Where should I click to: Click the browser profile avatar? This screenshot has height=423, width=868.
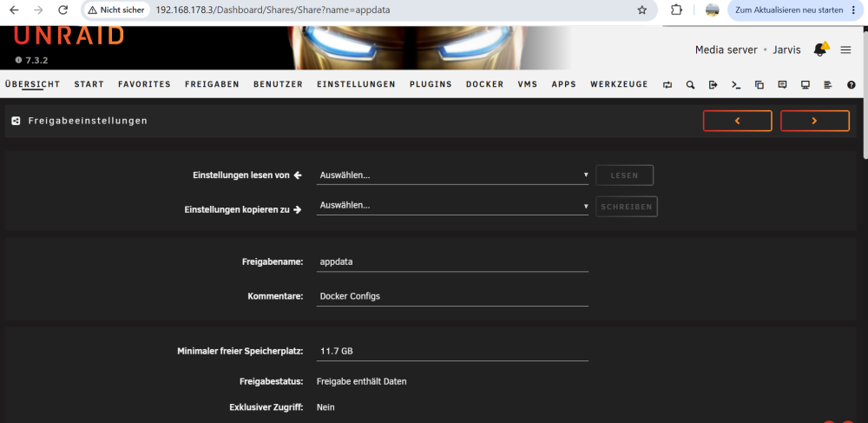click(x=712, y=10)
